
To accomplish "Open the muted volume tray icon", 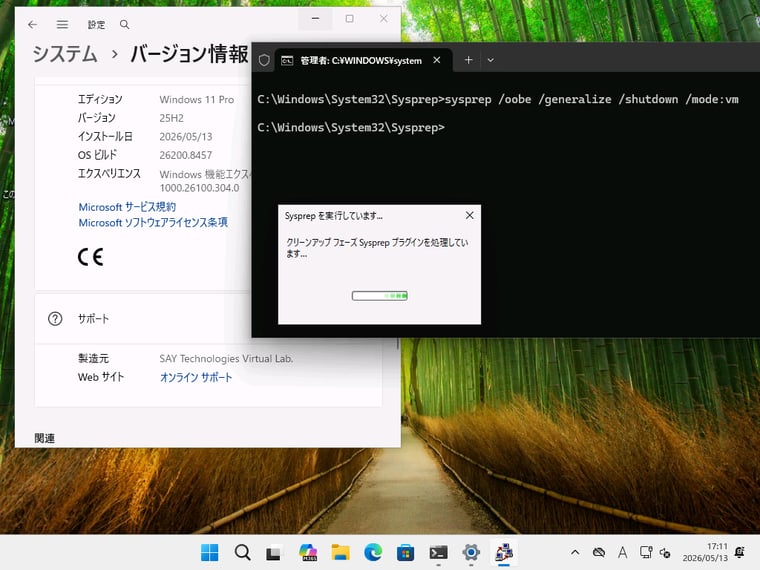I will tap(665, 553).
